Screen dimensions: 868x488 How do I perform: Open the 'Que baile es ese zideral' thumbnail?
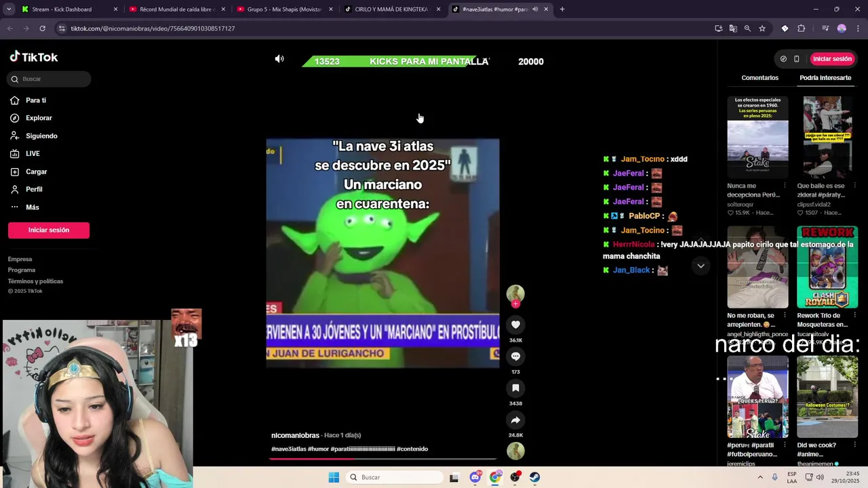827,137
